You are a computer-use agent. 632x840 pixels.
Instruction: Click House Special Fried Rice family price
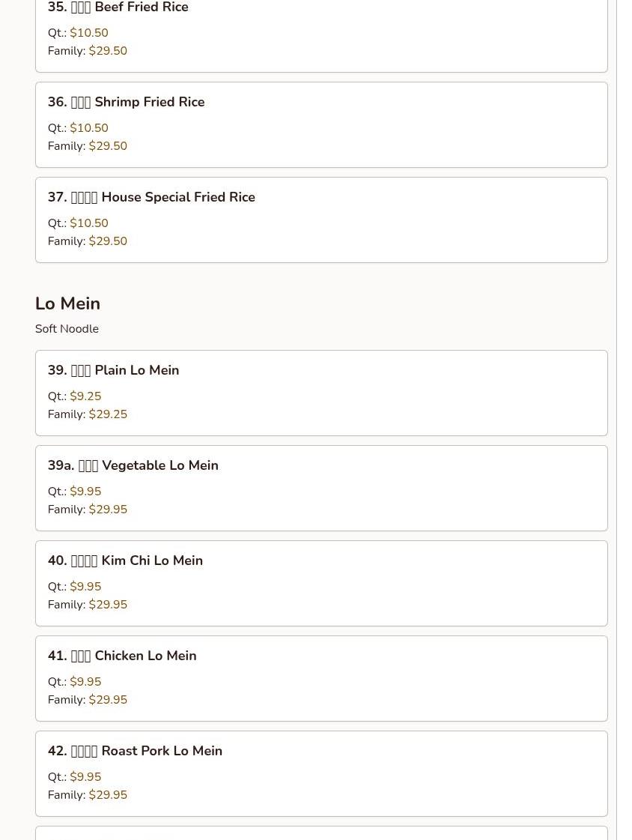(x=108, y=241)
